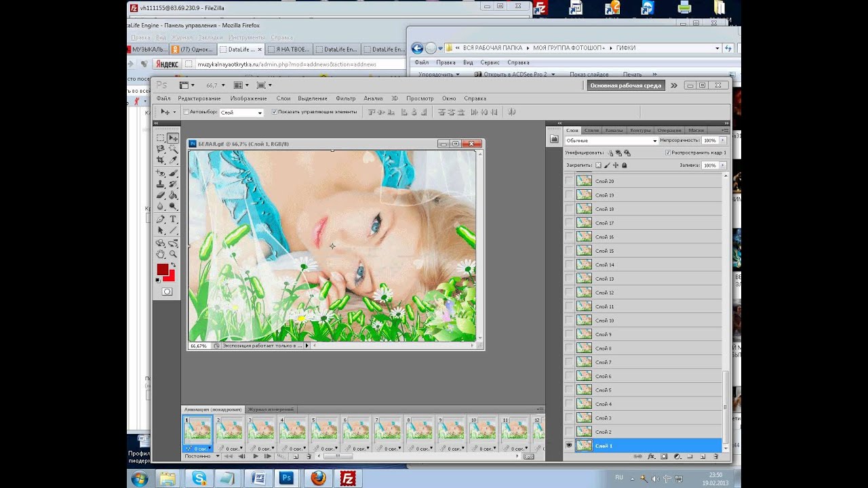The height and width of the screenshot is (488, 868).
Task: Lock all for the layer
Action: click(625, 165)
